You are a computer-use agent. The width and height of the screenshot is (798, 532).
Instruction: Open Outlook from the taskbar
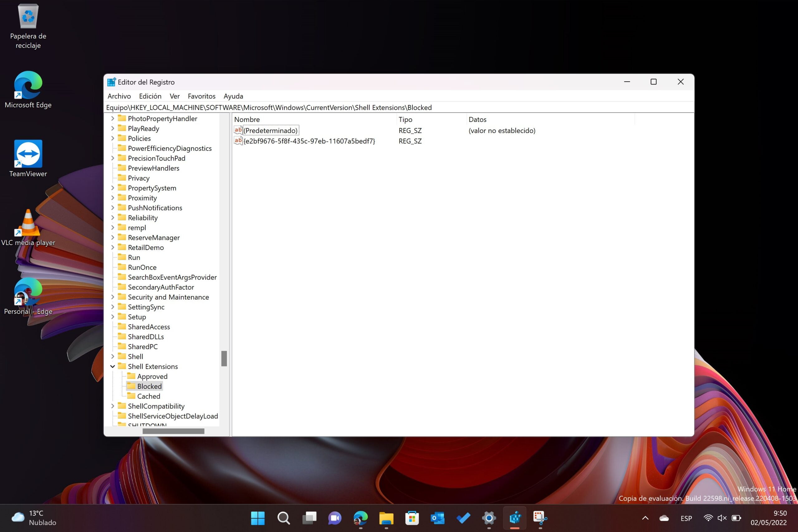[x=438, y=518]
